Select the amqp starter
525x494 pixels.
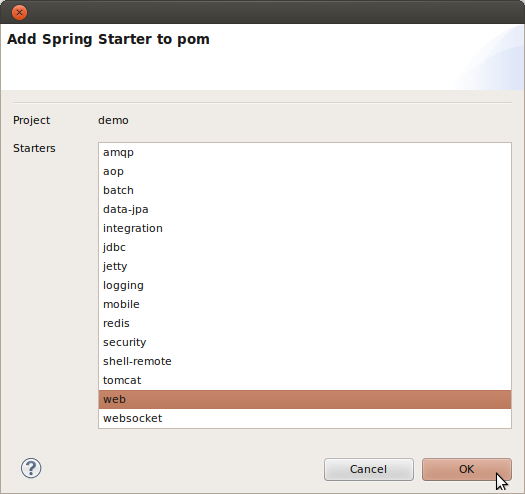coord(305,152)
